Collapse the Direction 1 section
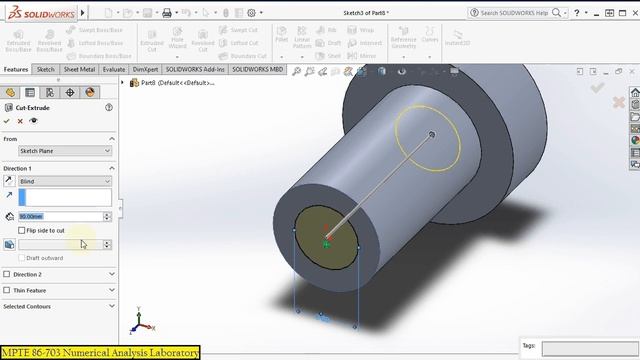 pos(112,168)
